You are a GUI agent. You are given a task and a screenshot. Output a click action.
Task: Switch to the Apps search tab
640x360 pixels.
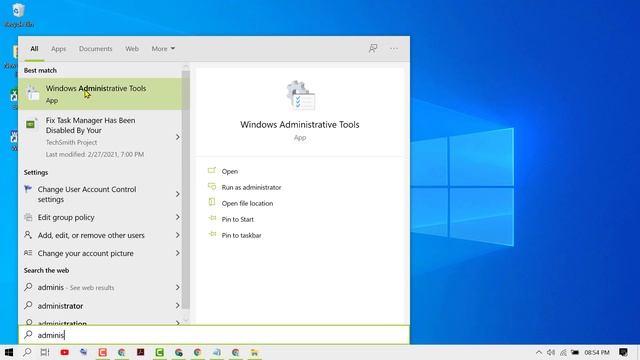pyautogui.click(x=58, y=49)
